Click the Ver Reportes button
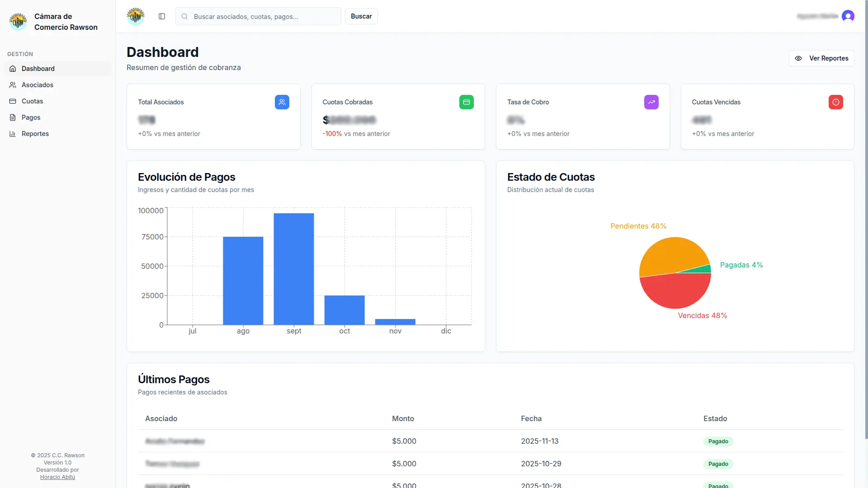Screen dimensions: 868x488 click(821, 58)
